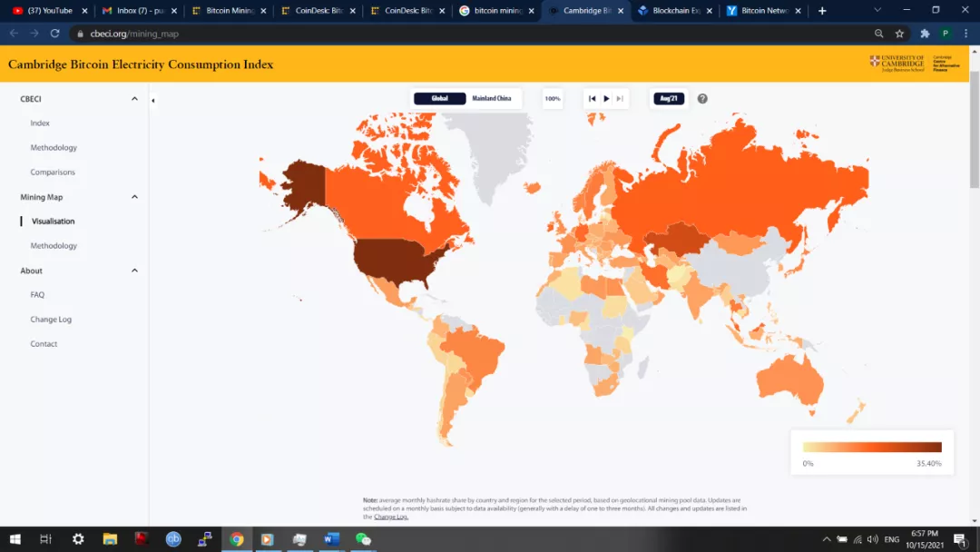Follow the Change Log link in the note

tap(391, 517)
